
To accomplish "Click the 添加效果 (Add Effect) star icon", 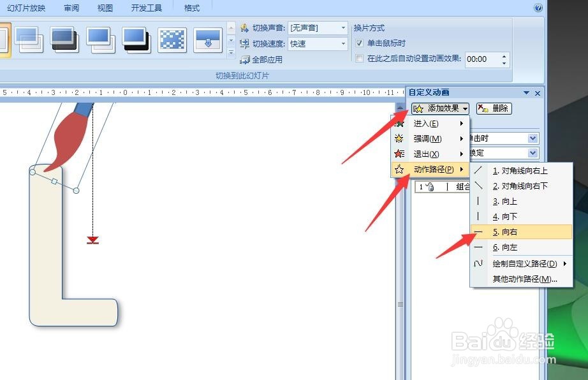I will coord(419,108).
